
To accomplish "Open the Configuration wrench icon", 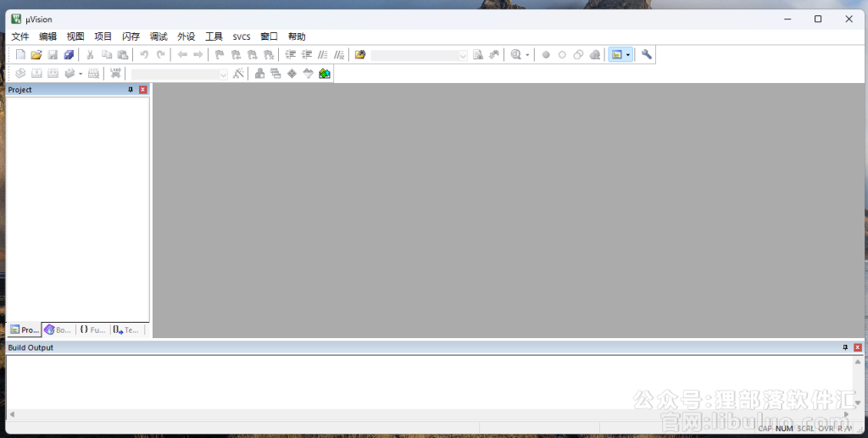I will (647, 55).
